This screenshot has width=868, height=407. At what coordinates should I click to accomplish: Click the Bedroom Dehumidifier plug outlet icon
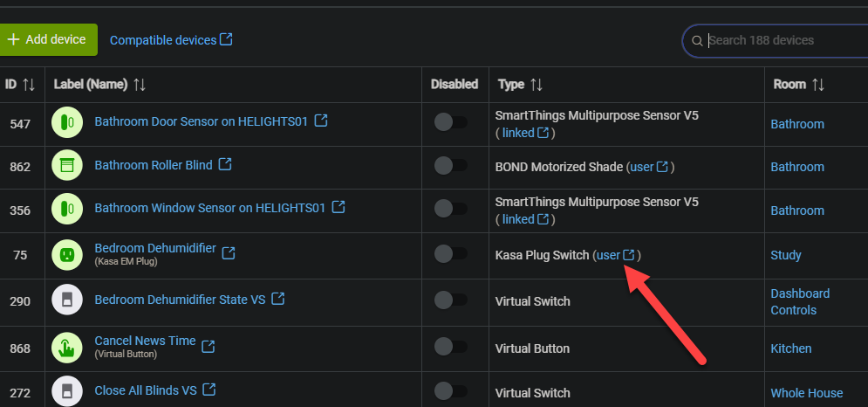pos(67,255)
